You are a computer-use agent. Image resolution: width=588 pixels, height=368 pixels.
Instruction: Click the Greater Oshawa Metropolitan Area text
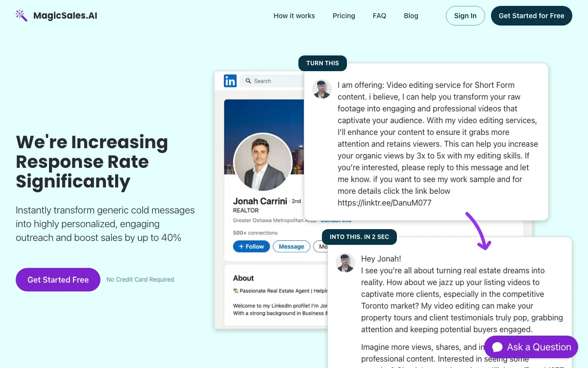tap(274, 220)
